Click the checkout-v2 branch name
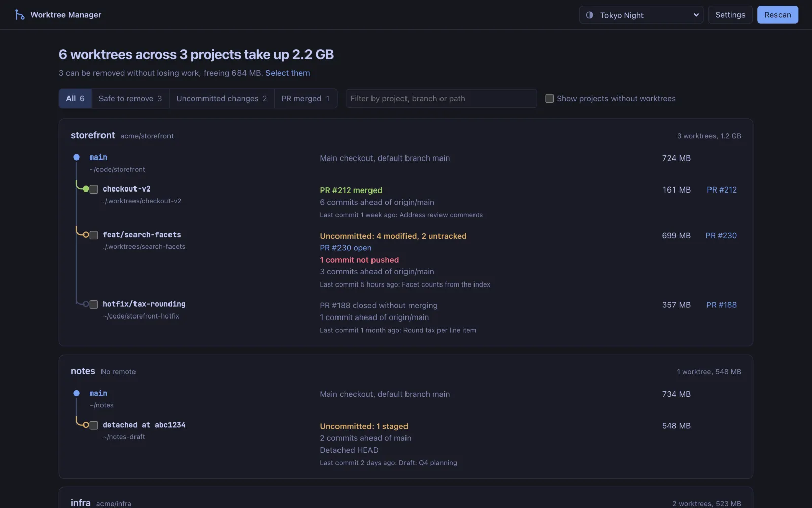Screen dimensions: 812x508 (126, 189)
